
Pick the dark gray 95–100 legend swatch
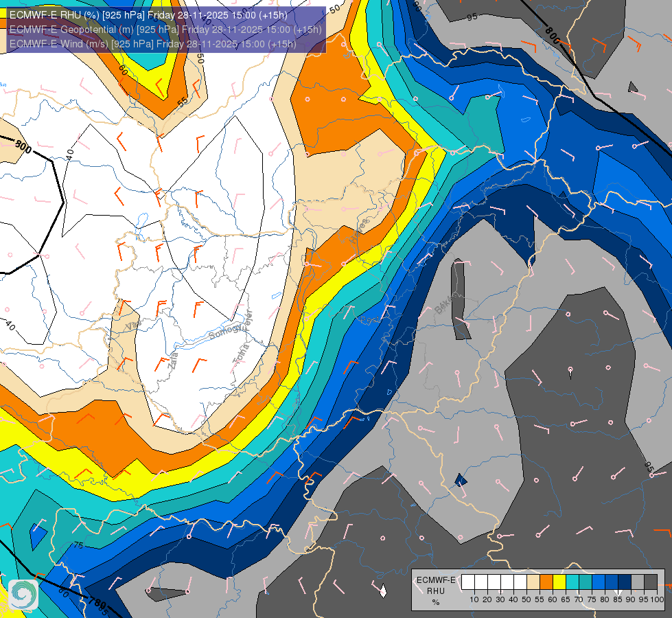(651, 582)
